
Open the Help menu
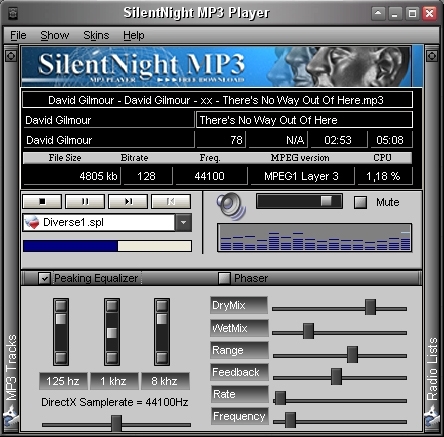coord(134,35)
